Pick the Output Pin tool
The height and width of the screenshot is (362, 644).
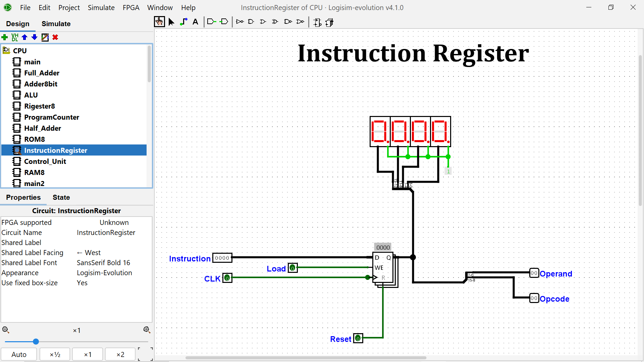click(x=224, y=22)
